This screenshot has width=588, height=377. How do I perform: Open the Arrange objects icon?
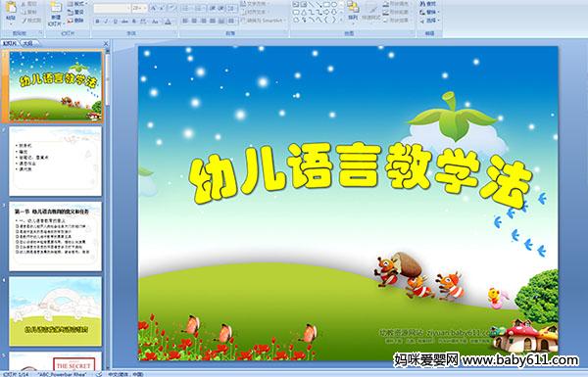(x=353, y=11)
